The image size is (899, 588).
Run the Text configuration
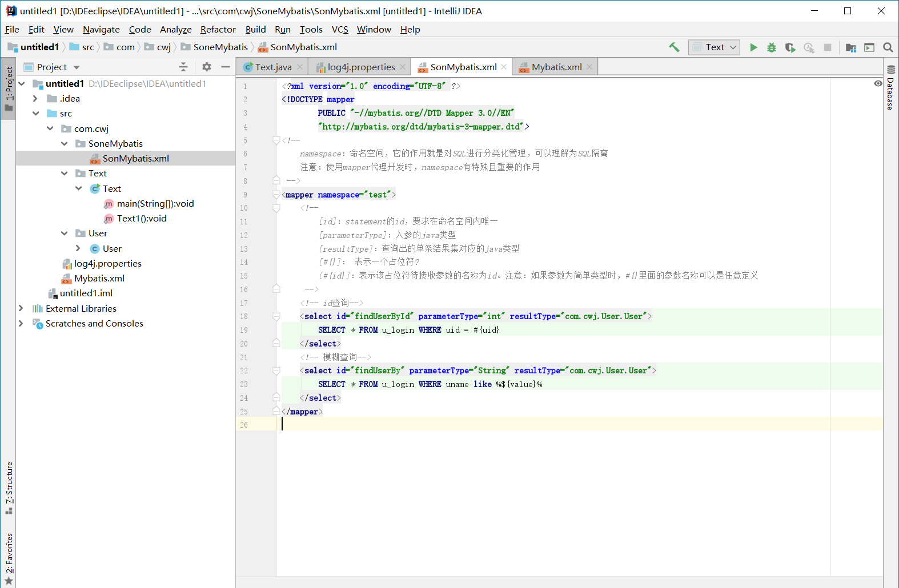pos(753,47)
